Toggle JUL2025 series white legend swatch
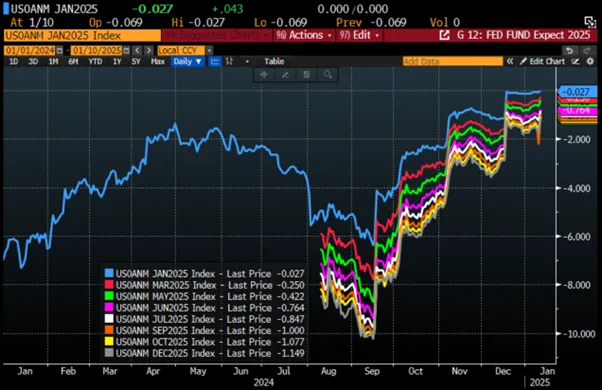The width and height of the screenshot is (602, 390). click(109, 319)
